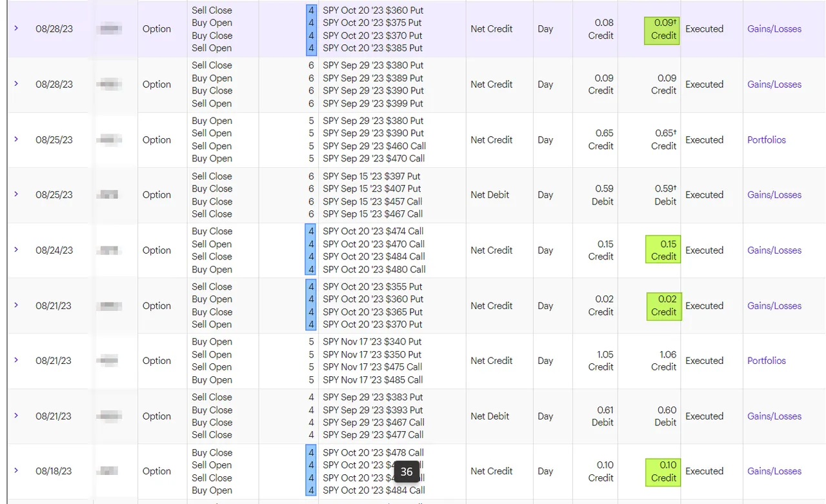Select the 08/24/23 date cell
The image size is (826, 504).
54,250
